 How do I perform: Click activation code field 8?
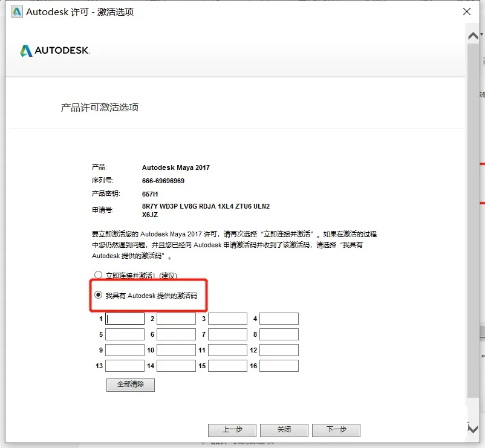tap(279, 334)
